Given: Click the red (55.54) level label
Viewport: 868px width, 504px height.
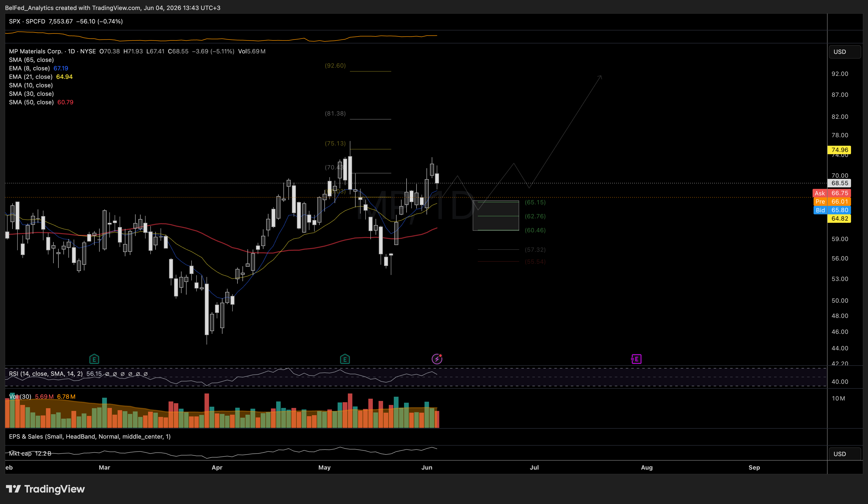Looking at the screenshot, I should coord(535,262).
